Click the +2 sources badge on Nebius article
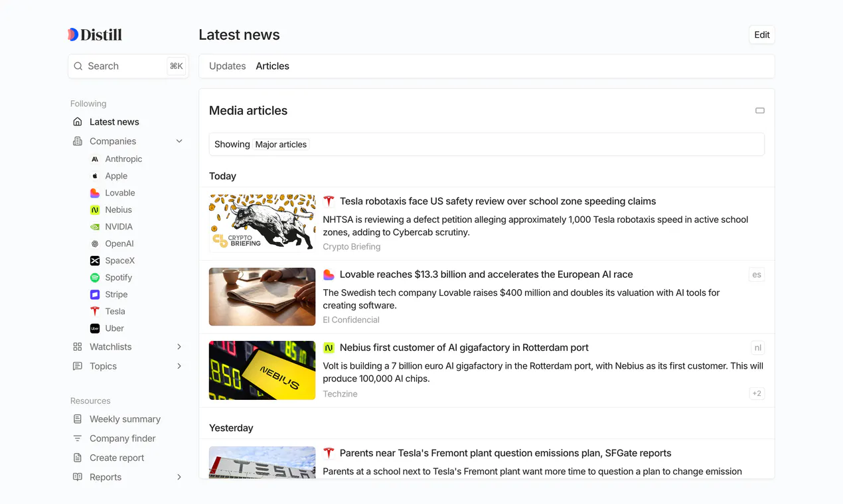 coord(757,393)
